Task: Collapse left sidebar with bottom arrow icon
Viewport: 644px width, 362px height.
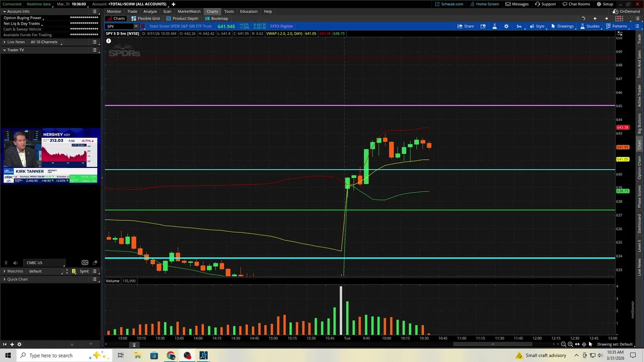Action: [x=5, y=344]
